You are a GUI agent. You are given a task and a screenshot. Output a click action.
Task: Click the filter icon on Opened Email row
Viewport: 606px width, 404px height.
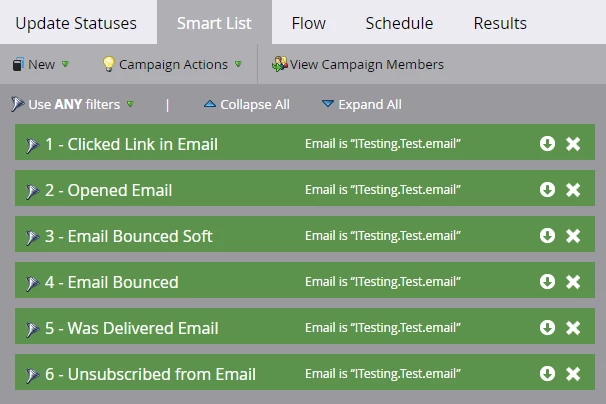click(32, 191)
